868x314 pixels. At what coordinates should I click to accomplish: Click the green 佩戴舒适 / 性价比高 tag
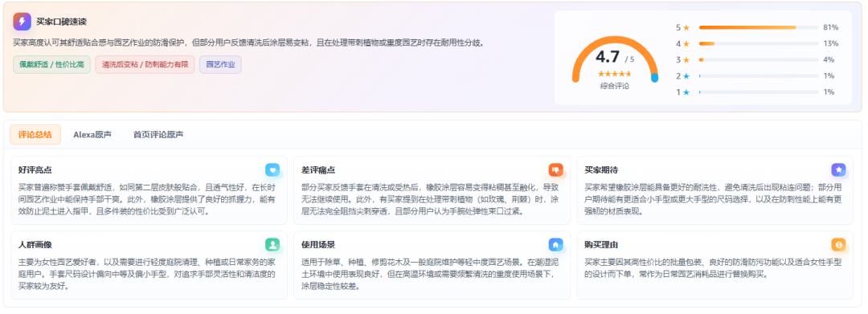tap(52, 65)
